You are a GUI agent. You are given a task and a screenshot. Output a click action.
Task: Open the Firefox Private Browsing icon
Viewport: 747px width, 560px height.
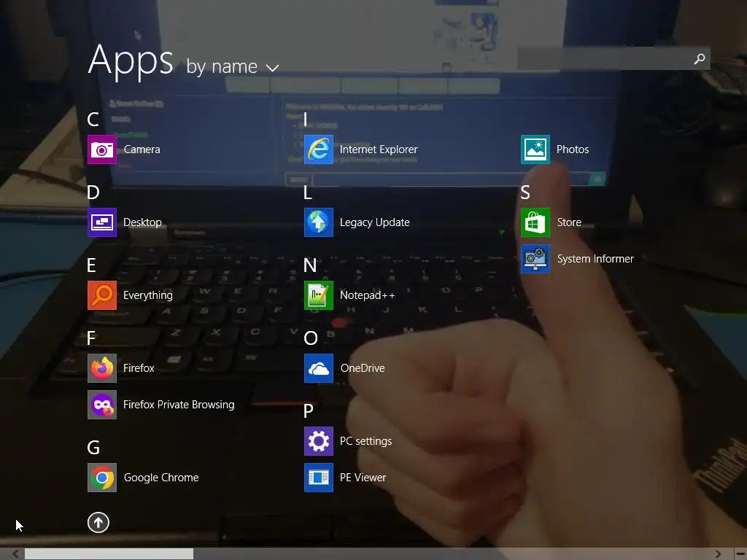[102, 405]
